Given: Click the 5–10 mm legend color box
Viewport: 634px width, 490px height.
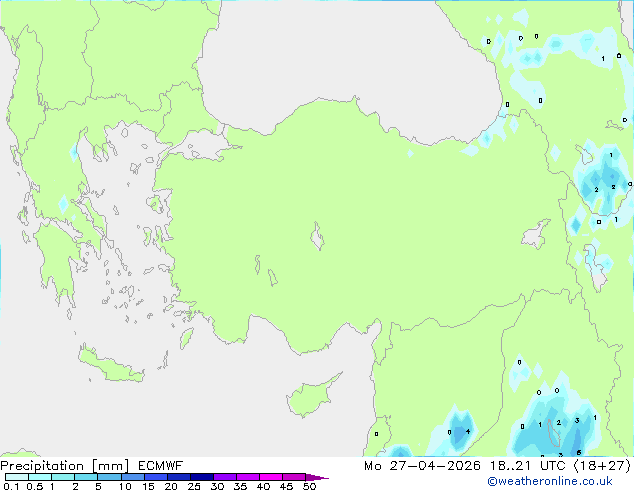Looking at the screenshot, I should pyautogui.click(x=109, y=477).
